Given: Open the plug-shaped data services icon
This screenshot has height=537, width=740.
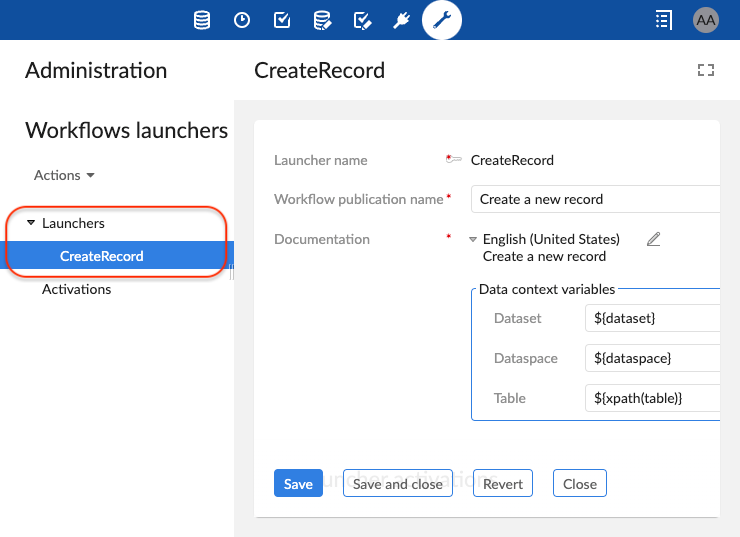Looking at the screenshot, I should [x=402, y=20].
